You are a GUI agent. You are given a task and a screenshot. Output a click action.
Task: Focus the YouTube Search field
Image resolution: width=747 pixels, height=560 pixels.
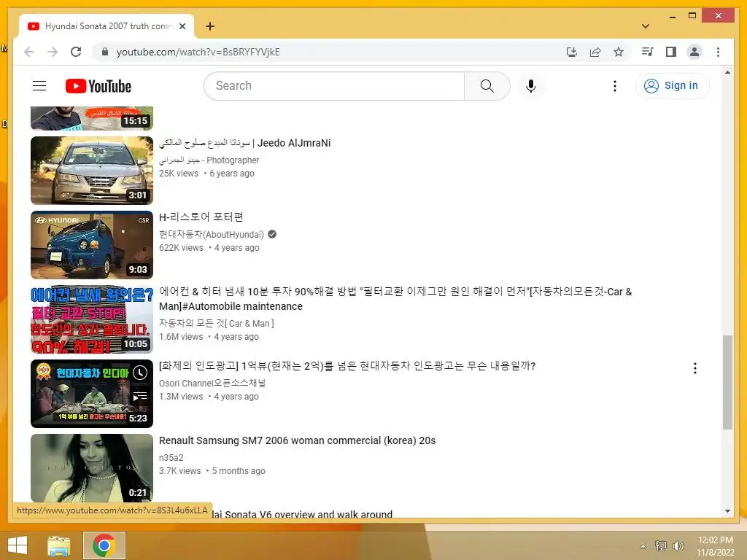(x=335, y=86)
